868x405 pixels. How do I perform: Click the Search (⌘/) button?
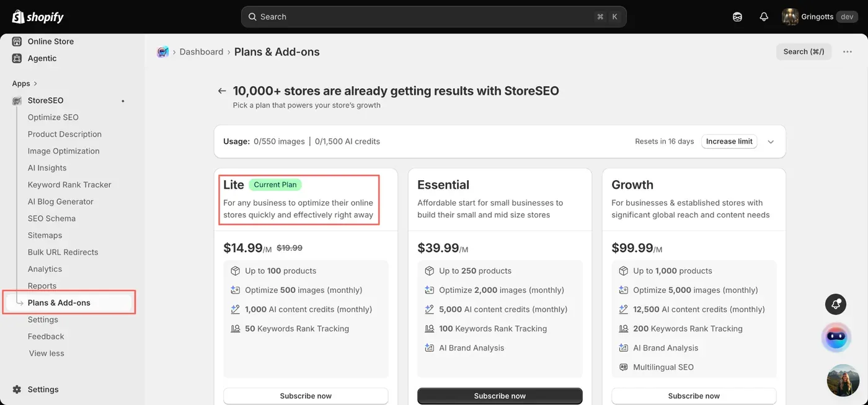coord(804,52)
